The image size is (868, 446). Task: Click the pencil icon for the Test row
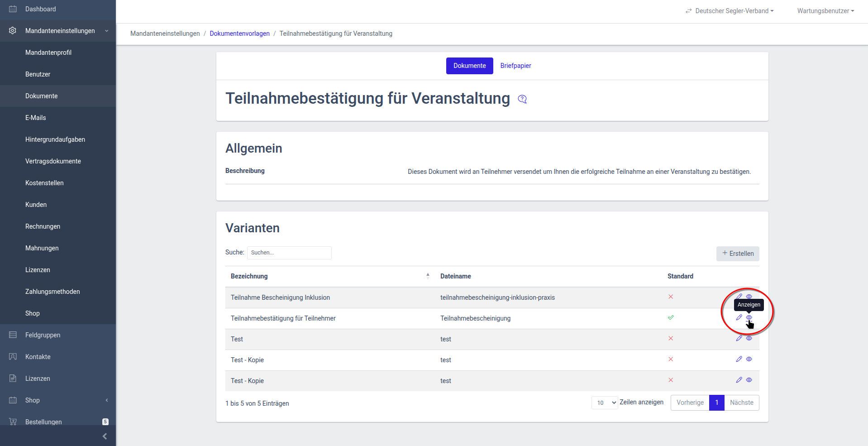[739, 338]
